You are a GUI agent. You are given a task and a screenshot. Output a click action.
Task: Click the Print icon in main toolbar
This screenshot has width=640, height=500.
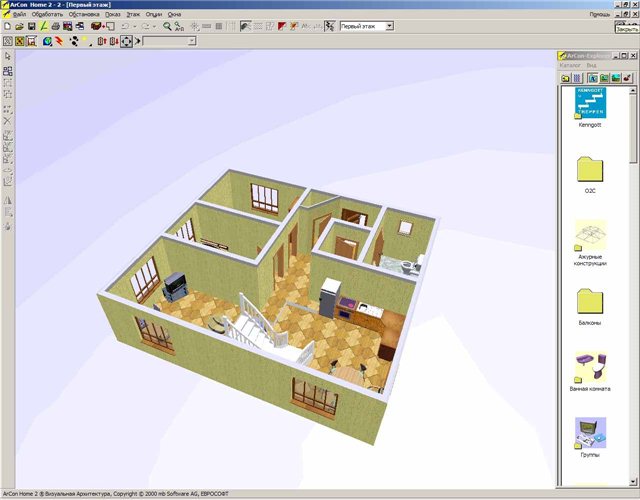coord(55,26)
